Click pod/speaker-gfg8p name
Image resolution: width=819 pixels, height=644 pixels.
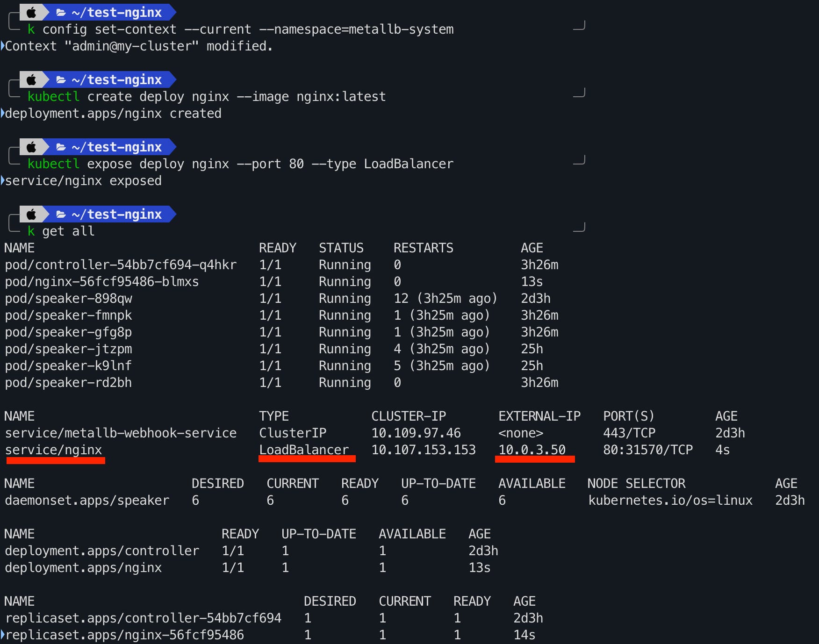[x=68, y=332]
